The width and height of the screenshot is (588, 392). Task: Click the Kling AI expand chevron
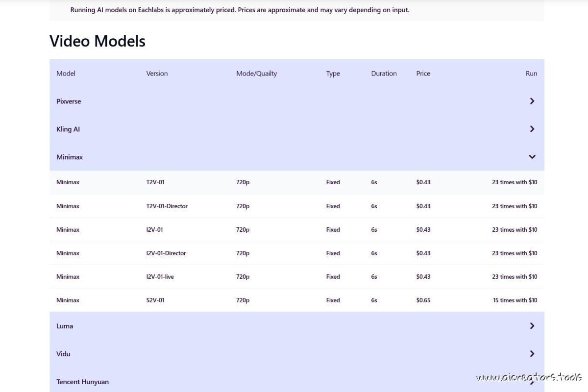tap(532, 129)
